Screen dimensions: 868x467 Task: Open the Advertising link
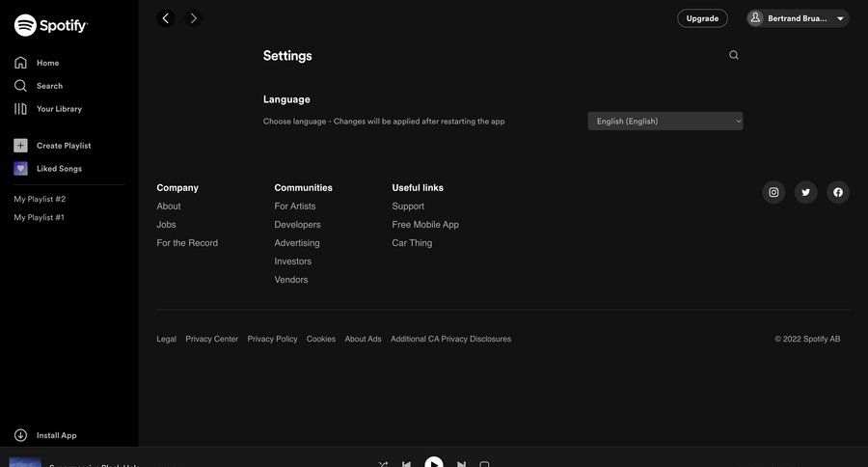tap(297, 242)
